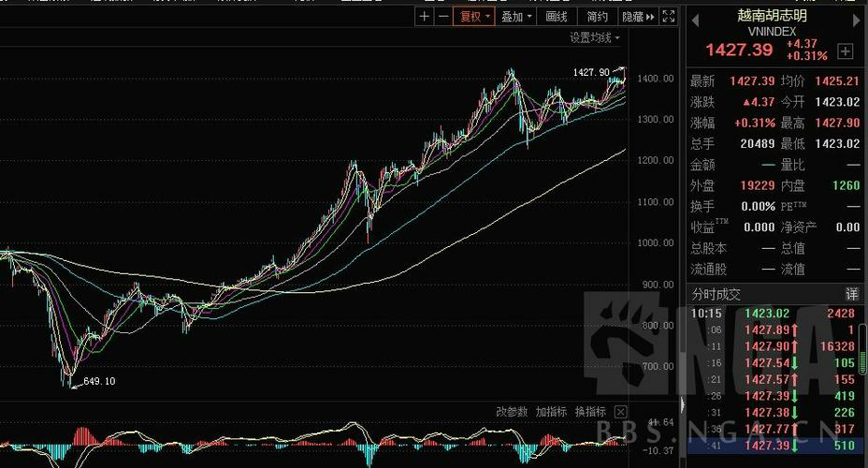The width and height of the screenshot is (868, 468).
Task: Click the 最高 value 1427.90
Action: (x=837, y=123)
